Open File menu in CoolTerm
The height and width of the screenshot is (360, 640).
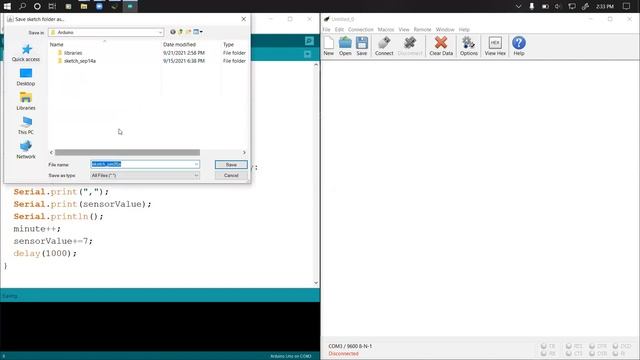[327, 29]
